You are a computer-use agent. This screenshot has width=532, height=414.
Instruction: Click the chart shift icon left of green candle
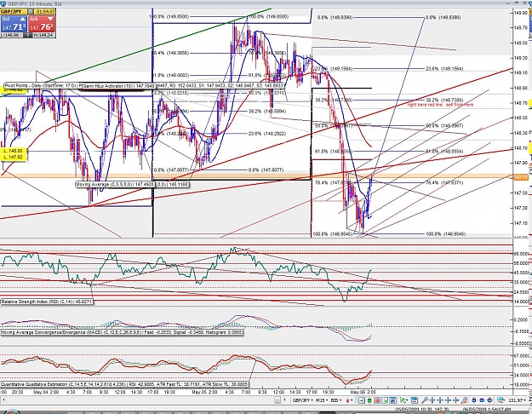362,400
